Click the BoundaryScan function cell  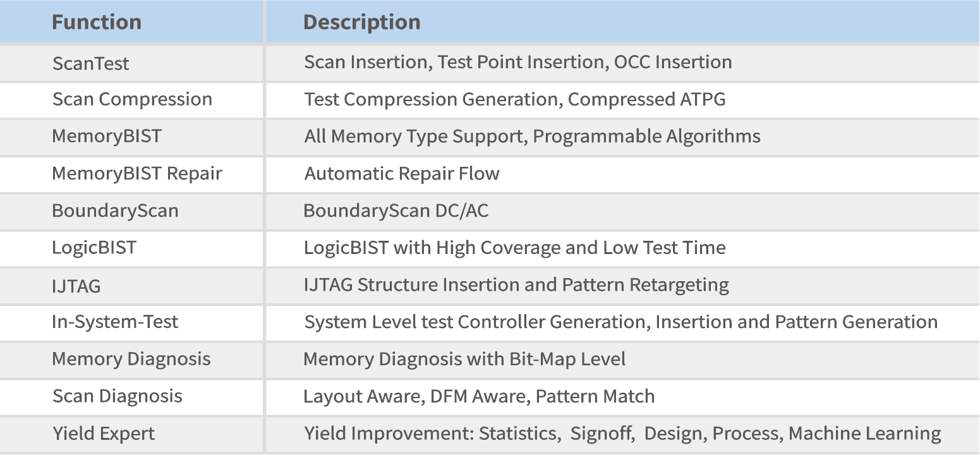pos(115,210)
